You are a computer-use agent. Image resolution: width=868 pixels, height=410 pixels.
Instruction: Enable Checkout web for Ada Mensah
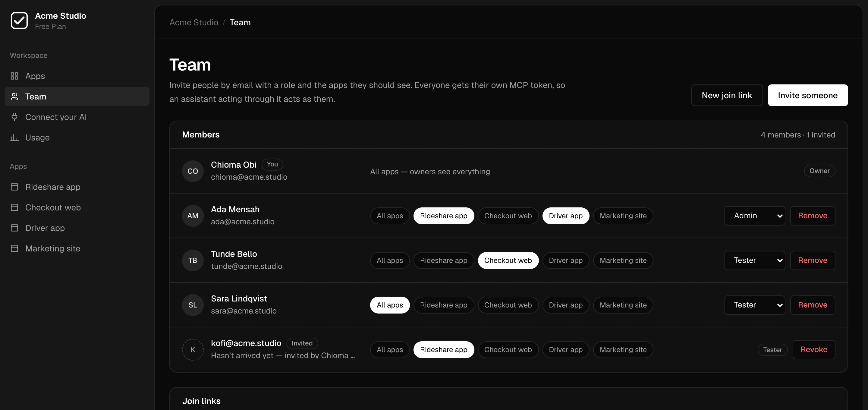point(508,216)
